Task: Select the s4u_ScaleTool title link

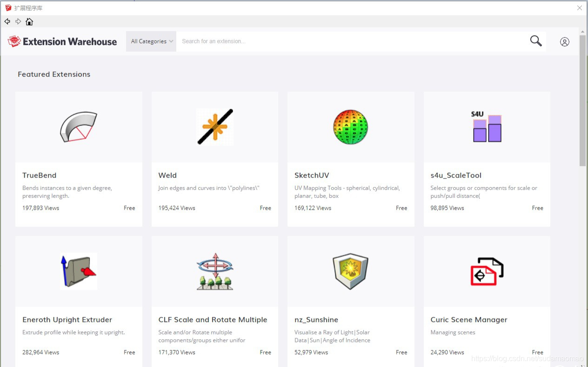Action: [x=456, y=176]
